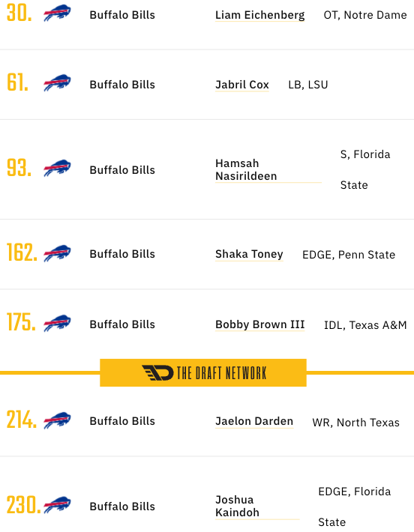Screen dimensions: 414x532
Task: Click Buffalo Bills team name at pick 61
Action: point(122,85)
